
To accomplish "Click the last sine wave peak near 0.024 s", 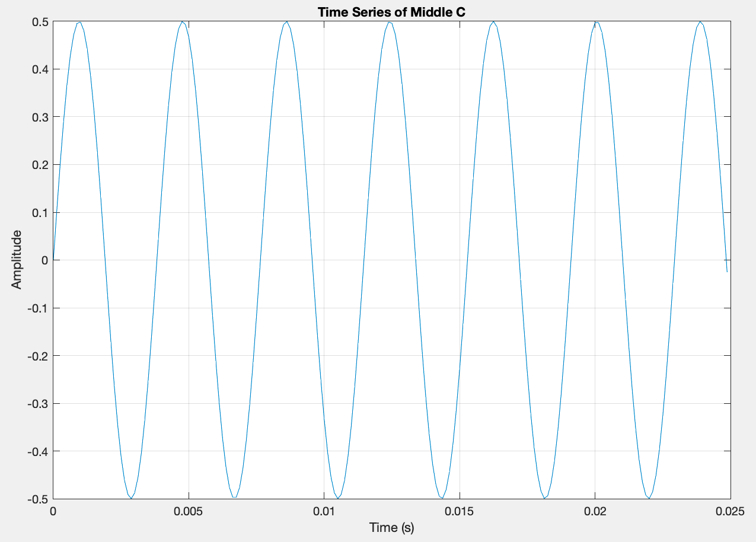I will click(x=700, y=22).
